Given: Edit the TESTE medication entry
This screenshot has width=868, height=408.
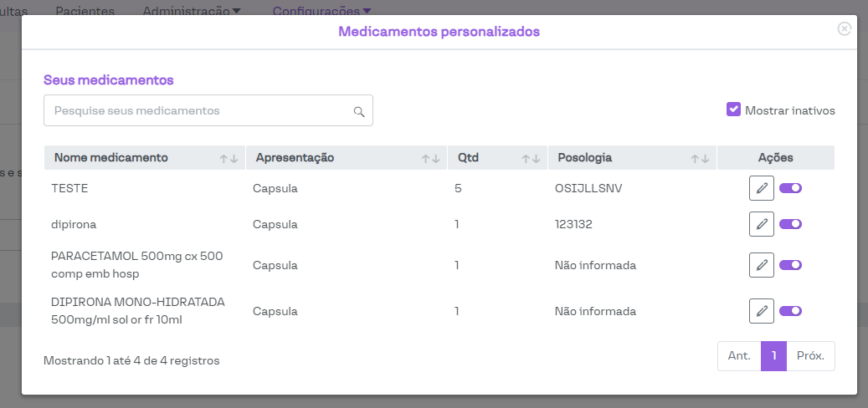Looking at the screenshot, I should [x=761, y=189].
